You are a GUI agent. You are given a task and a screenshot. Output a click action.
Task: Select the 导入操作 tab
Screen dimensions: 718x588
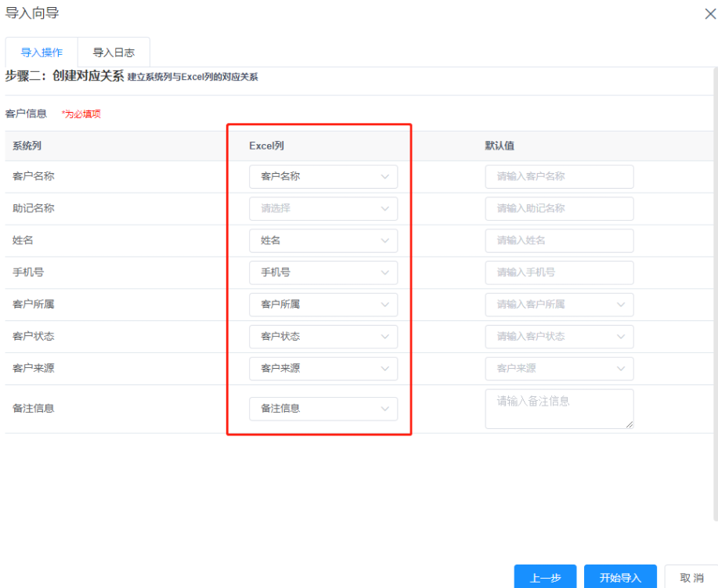[41, 52]
